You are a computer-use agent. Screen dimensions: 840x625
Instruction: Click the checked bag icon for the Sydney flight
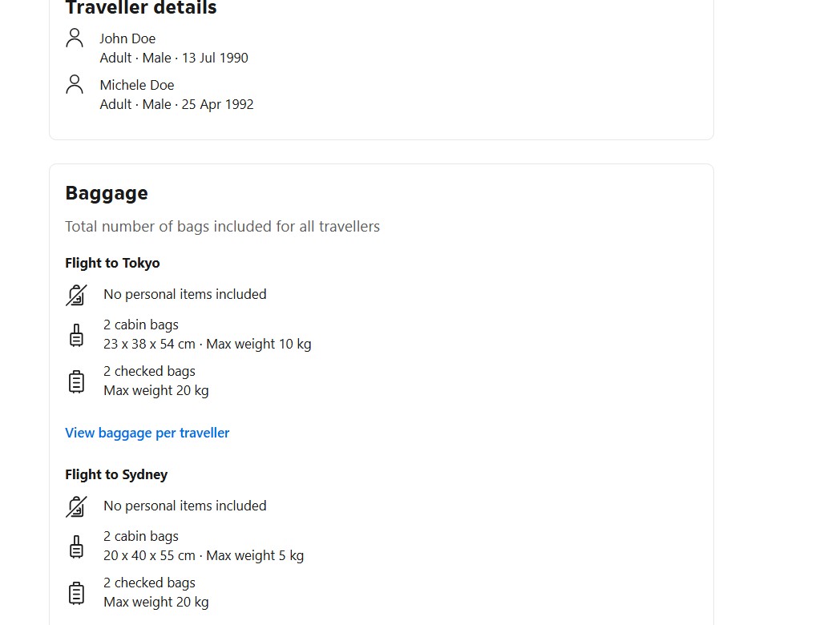[76, 593]
